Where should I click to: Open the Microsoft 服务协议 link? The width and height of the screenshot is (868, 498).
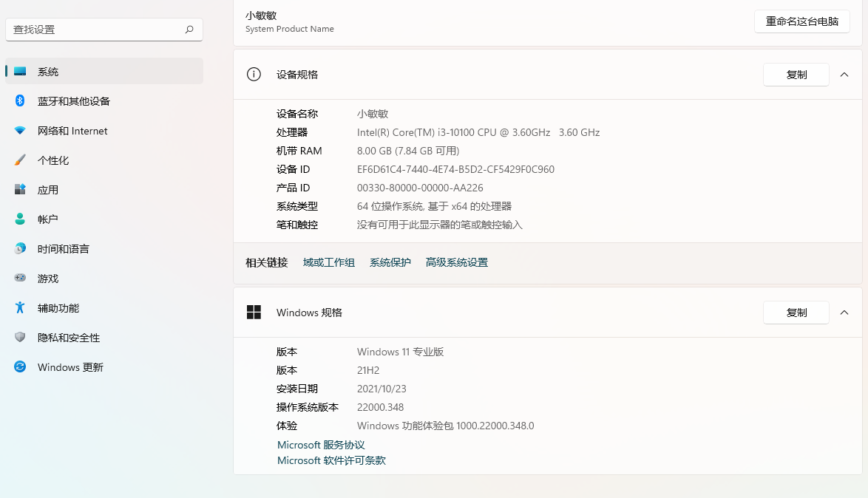(321, 445)
